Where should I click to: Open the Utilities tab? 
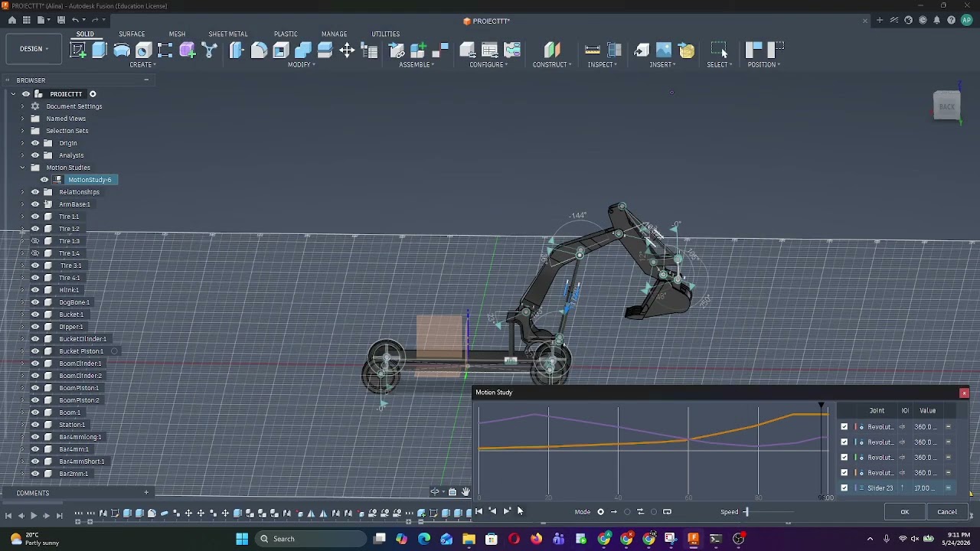(x=386, y=34)
